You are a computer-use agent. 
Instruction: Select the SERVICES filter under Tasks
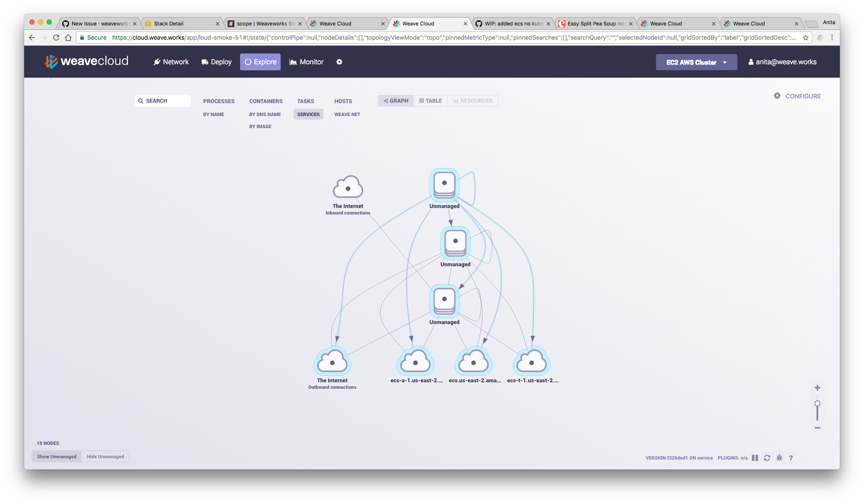(308, 114)
